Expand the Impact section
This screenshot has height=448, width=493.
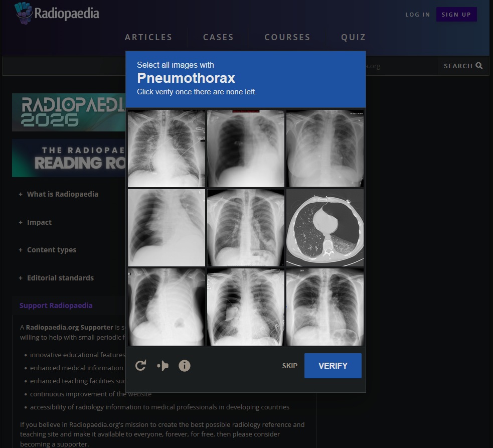[35, 222]
